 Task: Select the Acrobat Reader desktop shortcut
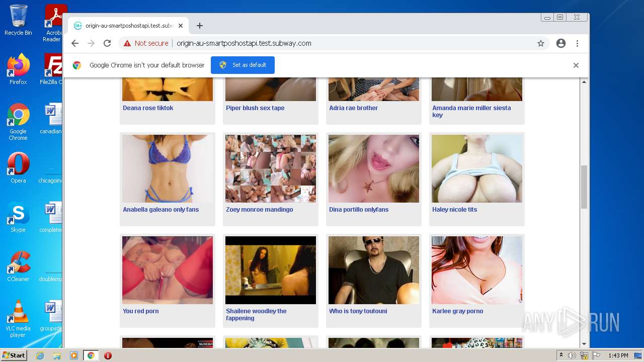[52, 23]
